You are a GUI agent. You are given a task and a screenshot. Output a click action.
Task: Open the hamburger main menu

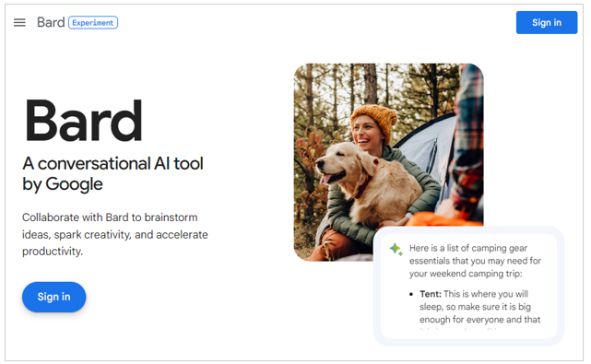(19, 23)
